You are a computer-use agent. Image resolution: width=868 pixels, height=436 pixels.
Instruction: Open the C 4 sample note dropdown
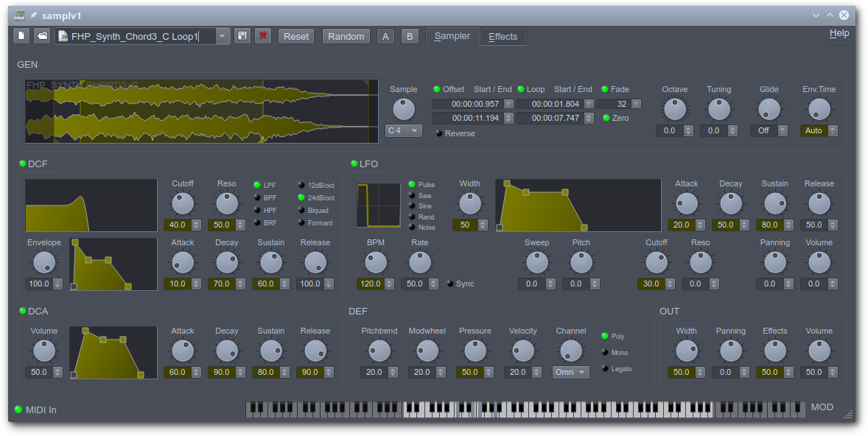[x=404, y=130]
